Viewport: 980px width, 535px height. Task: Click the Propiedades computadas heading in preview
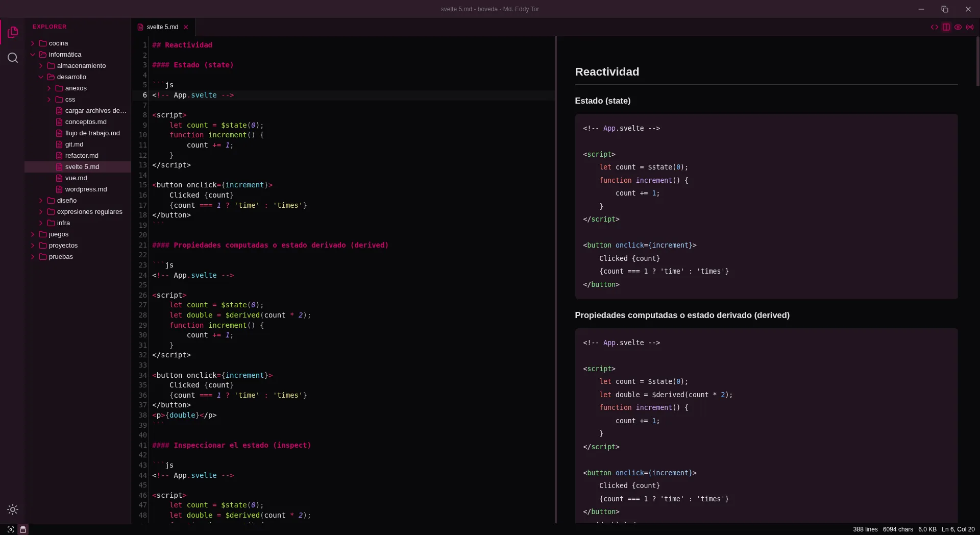click(682, 315)
